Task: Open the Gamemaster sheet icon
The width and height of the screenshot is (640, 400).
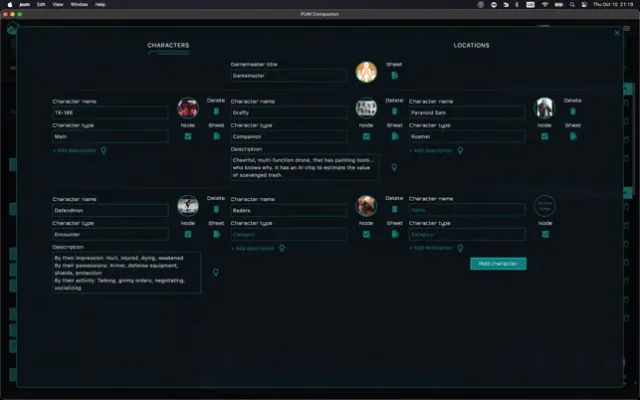Action: coord(395,75)
